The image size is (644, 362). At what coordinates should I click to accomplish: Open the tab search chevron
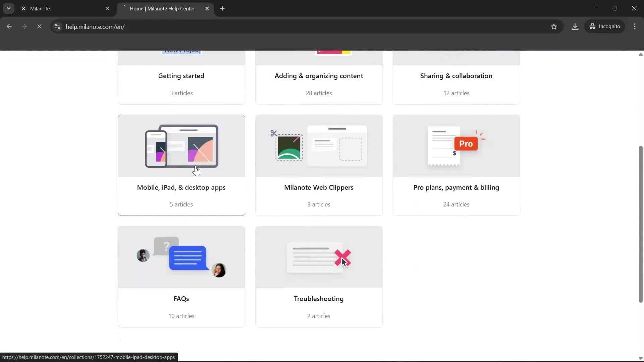(x=9, y=8)
